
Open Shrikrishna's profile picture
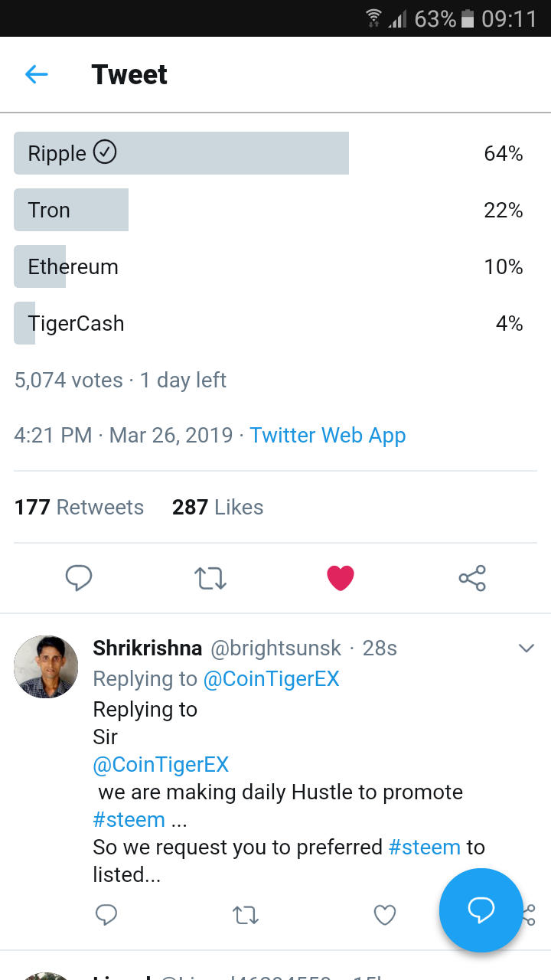[x=46, y=667]
